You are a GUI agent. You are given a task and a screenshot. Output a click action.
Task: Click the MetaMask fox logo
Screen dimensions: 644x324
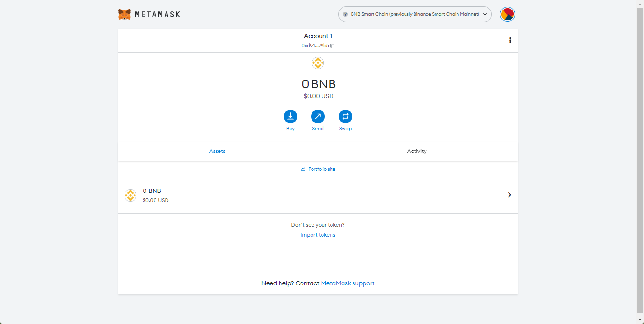[125, 14]
